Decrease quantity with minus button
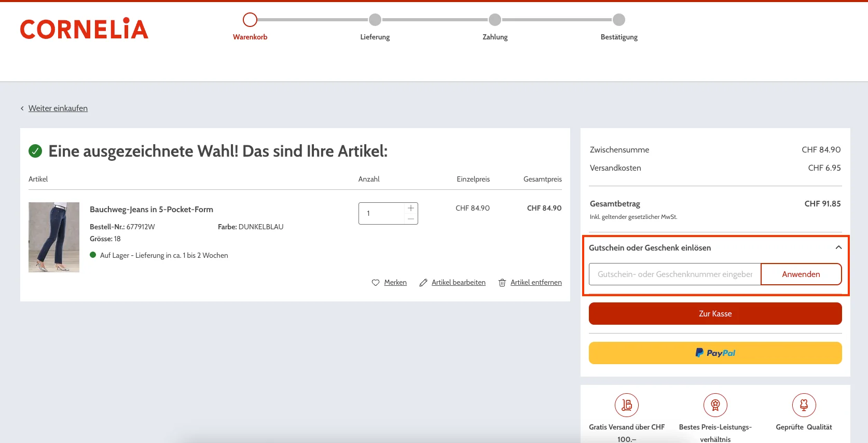Viewport: 868px width, 443px height. click(x=411, y=219)
